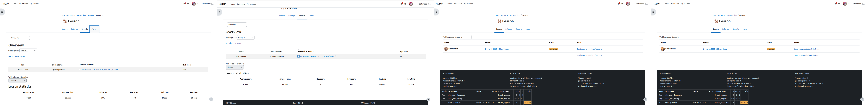Screen dimensions: 868x105
Task: Open messaging icon in Sienna Chen essays window
Action: (622, 4)
